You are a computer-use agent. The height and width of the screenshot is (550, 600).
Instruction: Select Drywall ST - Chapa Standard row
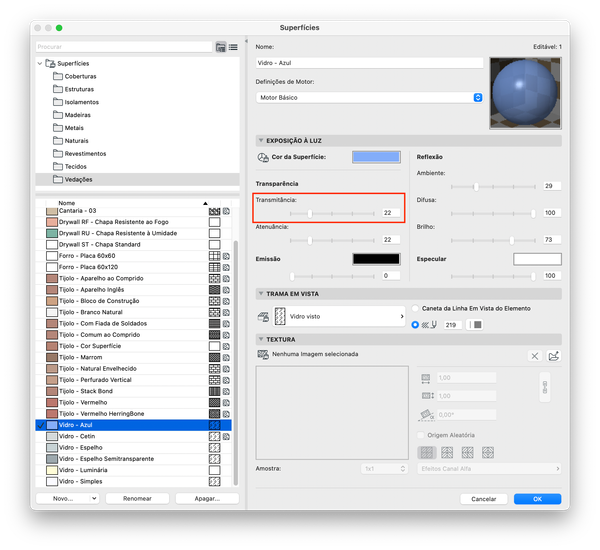click(x=134, y=245)
